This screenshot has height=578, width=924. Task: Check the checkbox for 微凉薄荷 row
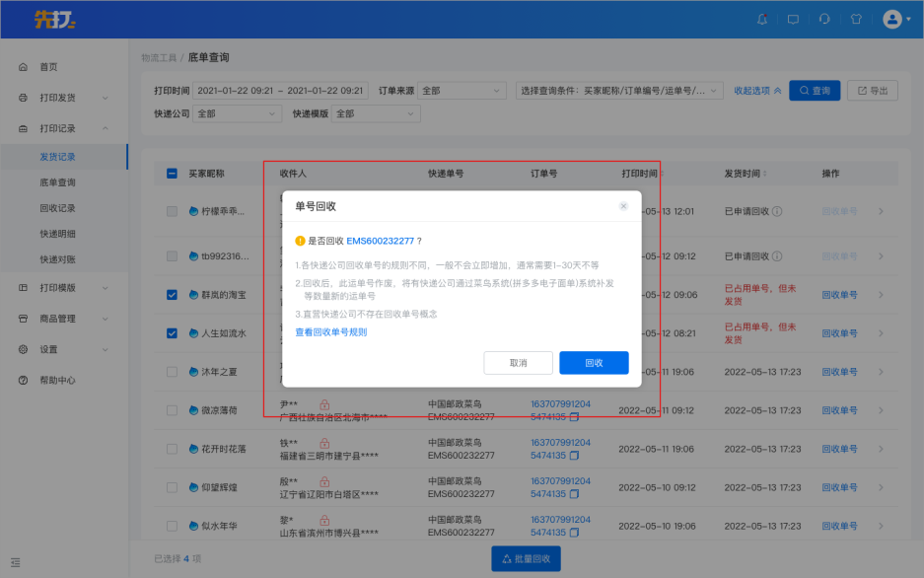tap(172, 410)
